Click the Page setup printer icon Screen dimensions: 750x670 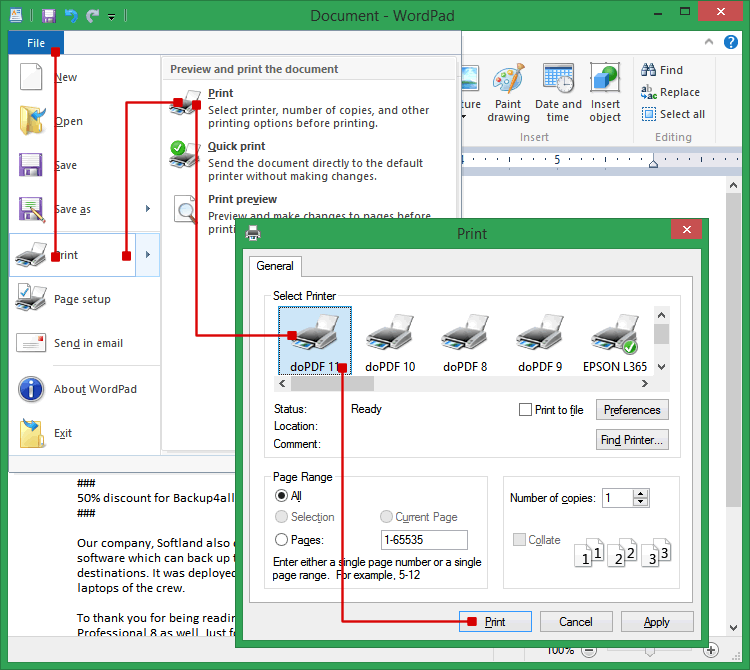[x=31, y=298]
